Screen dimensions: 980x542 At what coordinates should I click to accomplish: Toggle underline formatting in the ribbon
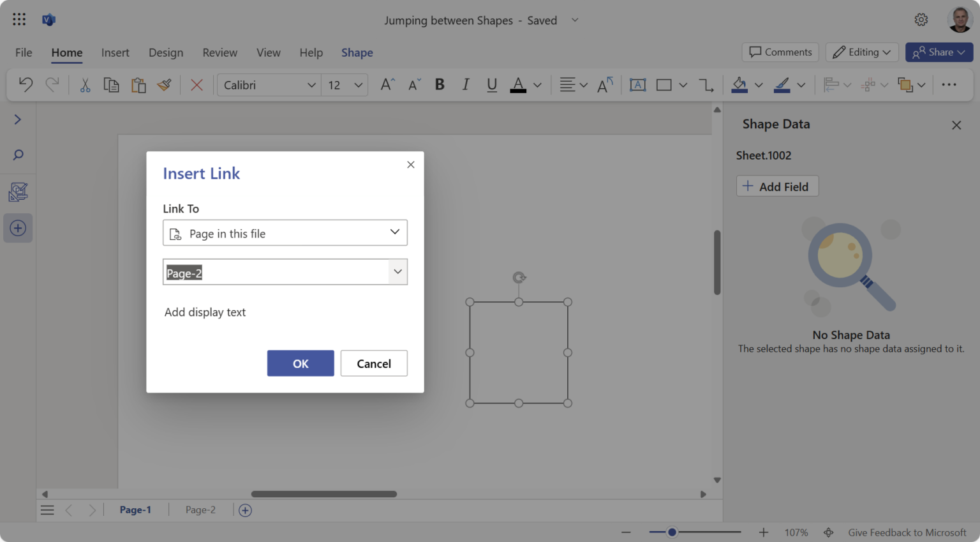[x=491, y=84]
